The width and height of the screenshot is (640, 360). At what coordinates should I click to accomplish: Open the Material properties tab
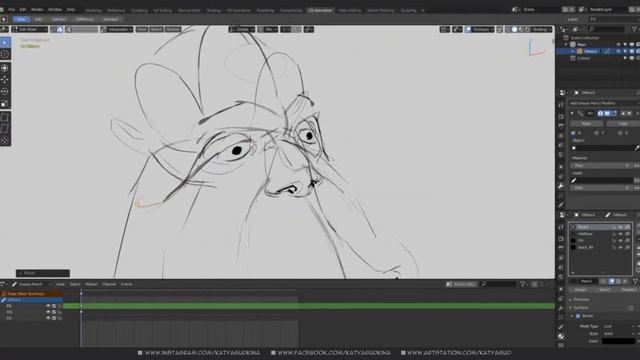click(561, 336)
